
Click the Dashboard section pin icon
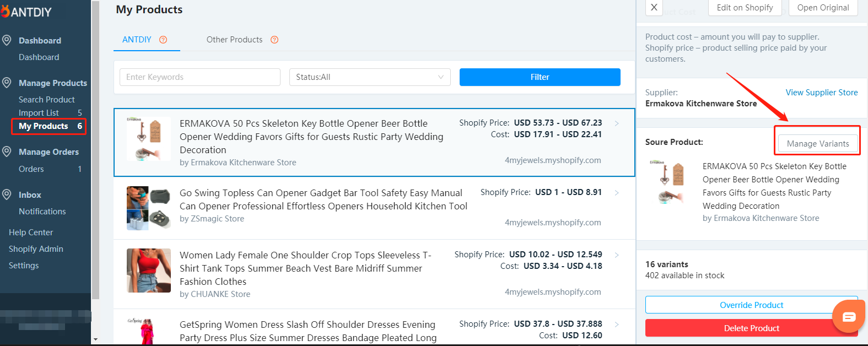(x=7, y=40)
